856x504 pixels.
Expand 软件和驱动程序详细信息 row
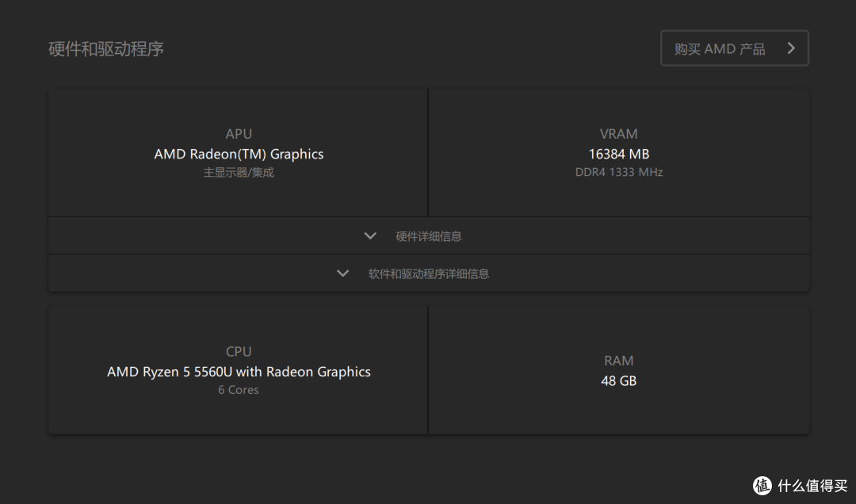point(429,273)
